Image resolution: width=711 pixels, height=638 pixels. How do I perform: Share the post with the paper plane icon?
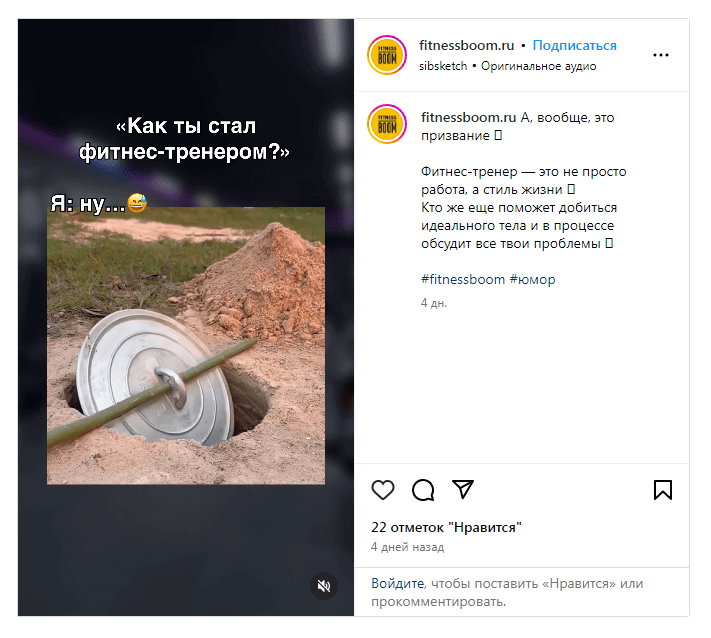(463, 489)
